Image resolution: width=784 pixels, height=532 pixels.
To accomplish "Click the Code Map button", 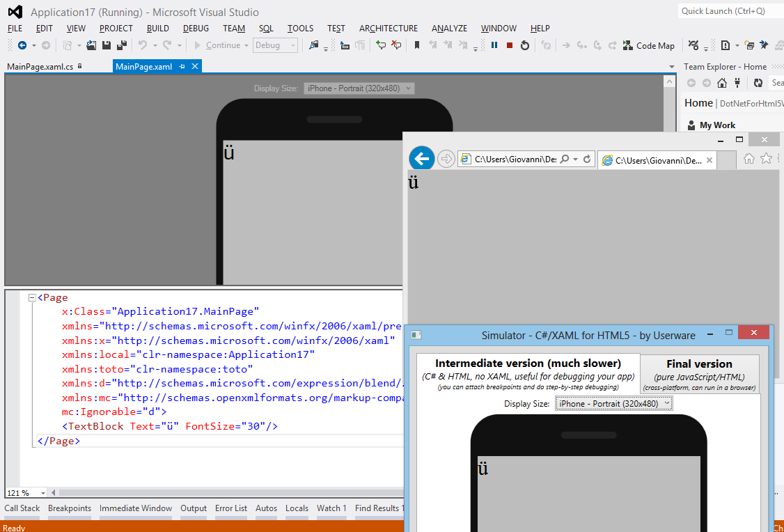I will tap(648, 45).
